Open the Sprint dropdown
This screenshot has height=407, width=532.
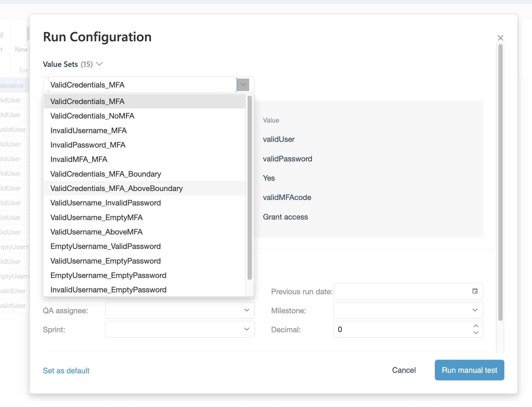(x=246, y=329)
